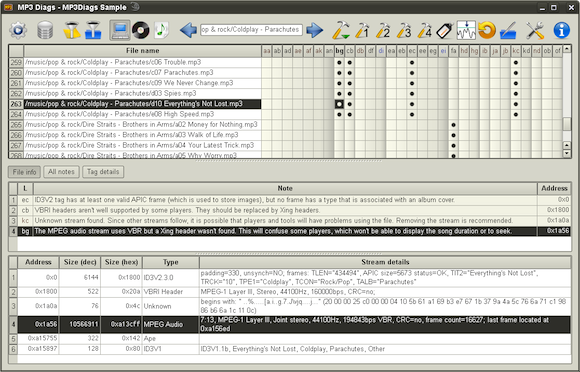
Task: Click the scan folders gear icon
Action: (18, 30)
